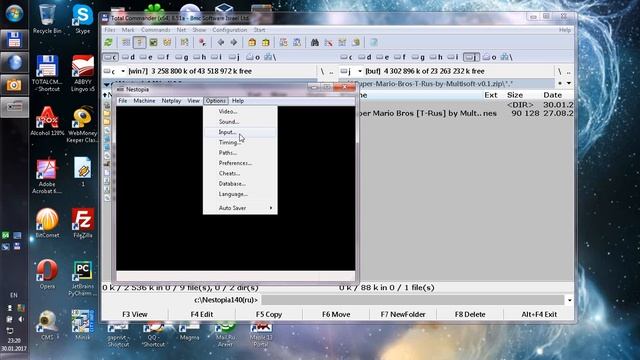Select drive h in right drive bar

coord(436,57)
